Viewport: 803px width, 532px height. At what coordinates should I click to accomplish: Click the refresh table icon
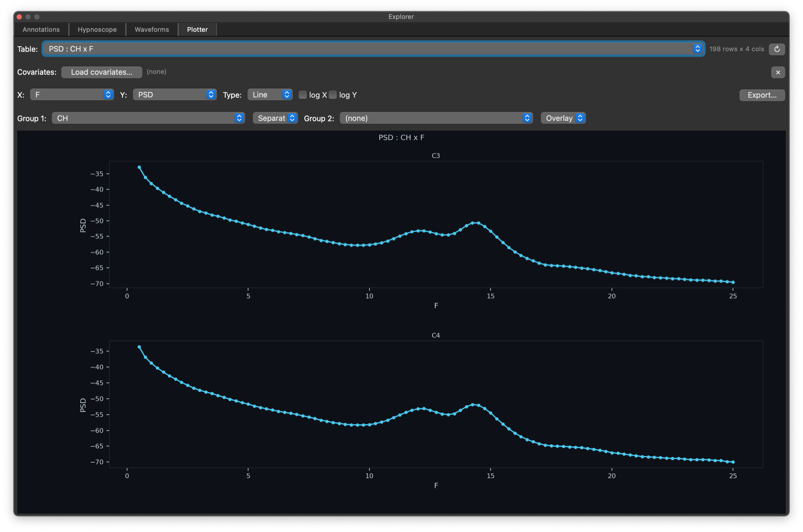[x=777, y=49]
